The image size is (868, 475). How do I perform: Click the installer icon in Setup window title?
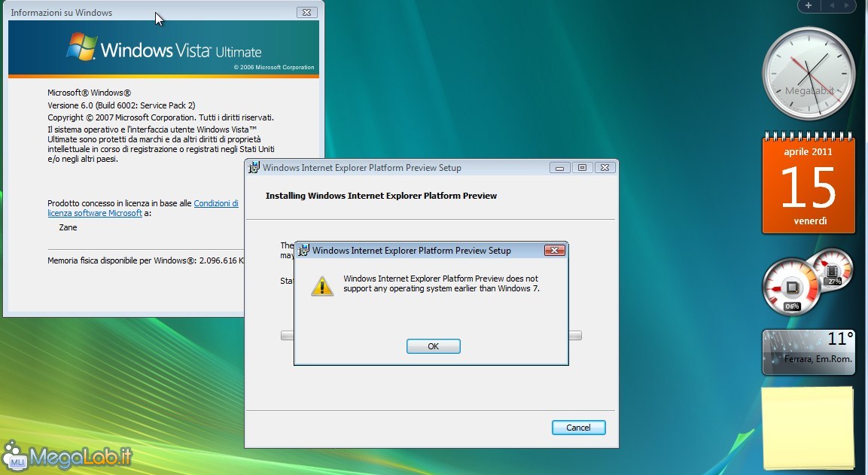pyautogui.click(x=254, y=168)
